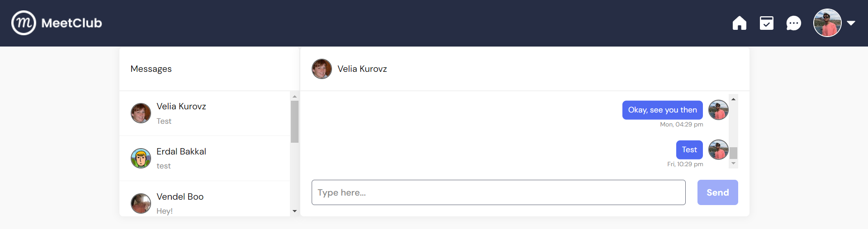Image resolution: width=868 pixels, height=229 pixels.
Task: Click the message list scrollbar down arrow
Action: (294, 211)
